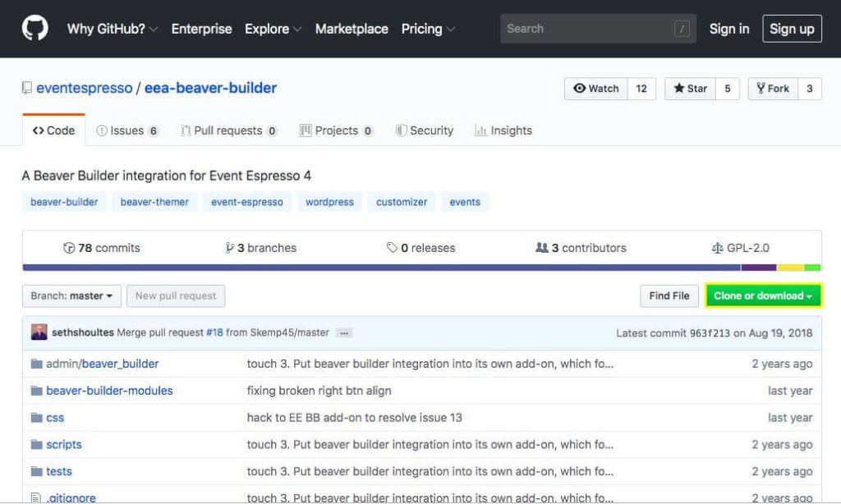View the 0 releases

[420, 248]
